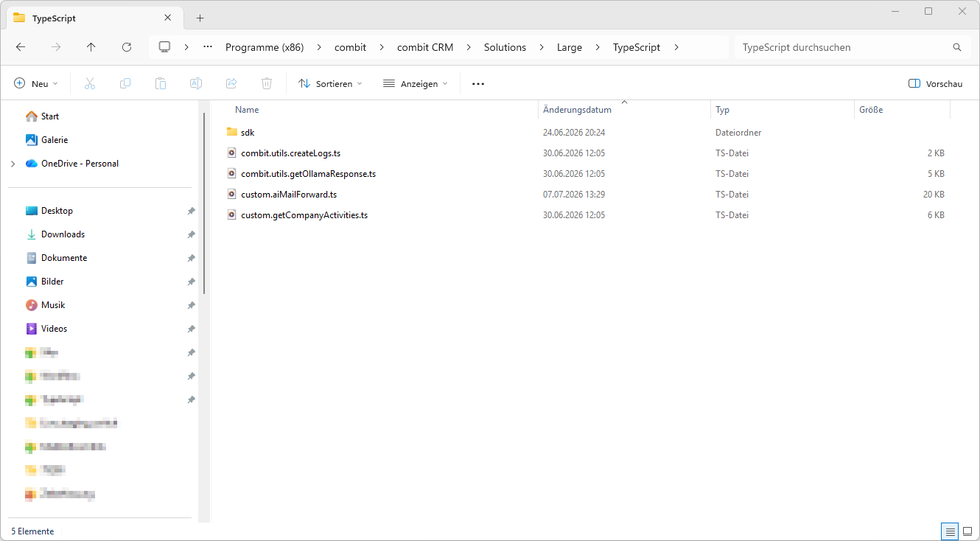Image resolution: width=980 pixels, height=541 pixels.
Task: Click the date 07.07.2026 13:29
Action: click(574, 195)
